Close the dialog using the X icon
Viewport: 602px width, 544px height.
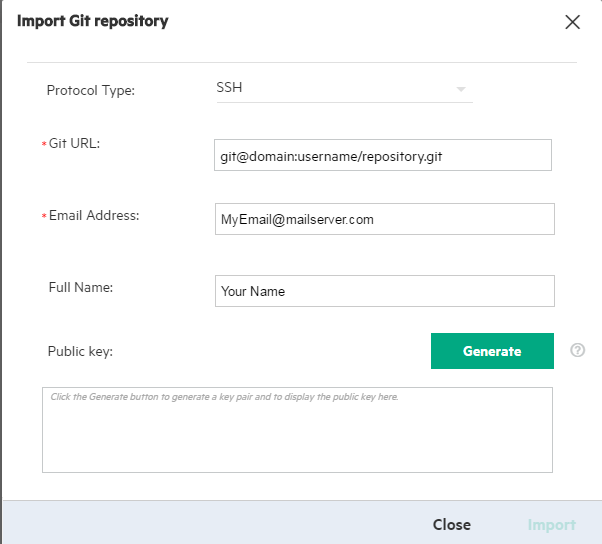click(572, 22)
